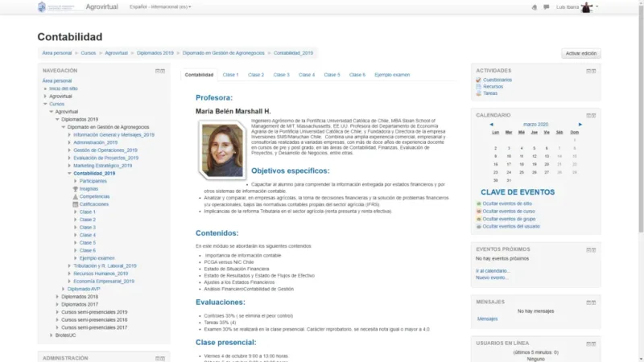Viewport: 644px width, 362px height.
Task: Open Inicio del sitio in navigation
Action: coord(64,88)
